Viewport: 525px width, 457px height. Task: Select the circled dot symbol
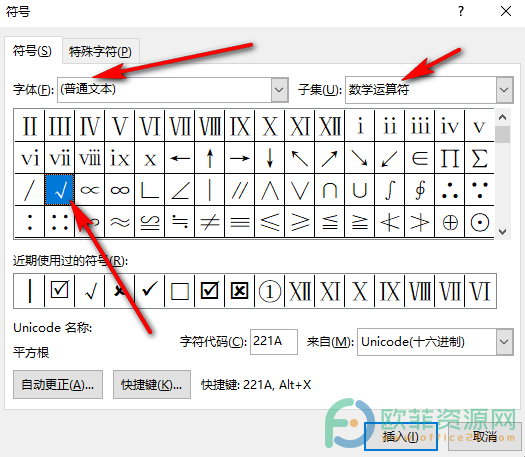click(x=479, y=222)
